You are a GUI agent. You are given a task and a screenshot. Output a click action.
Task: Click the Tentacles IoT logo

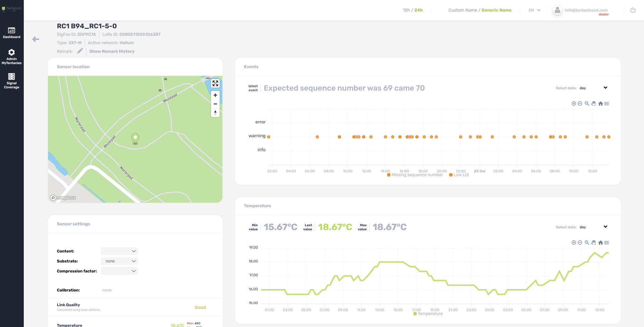click(x=12, y=9)
